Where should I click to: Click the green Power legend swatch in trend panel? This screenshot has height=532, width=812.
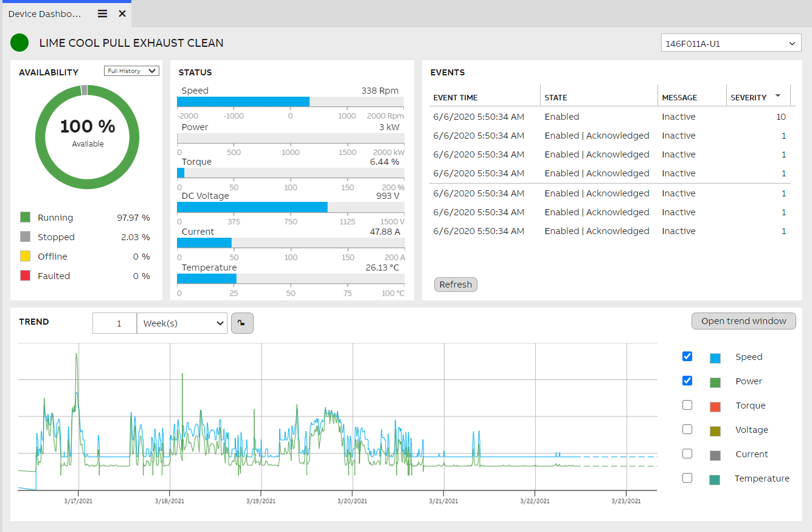click(x=713, y=381)
